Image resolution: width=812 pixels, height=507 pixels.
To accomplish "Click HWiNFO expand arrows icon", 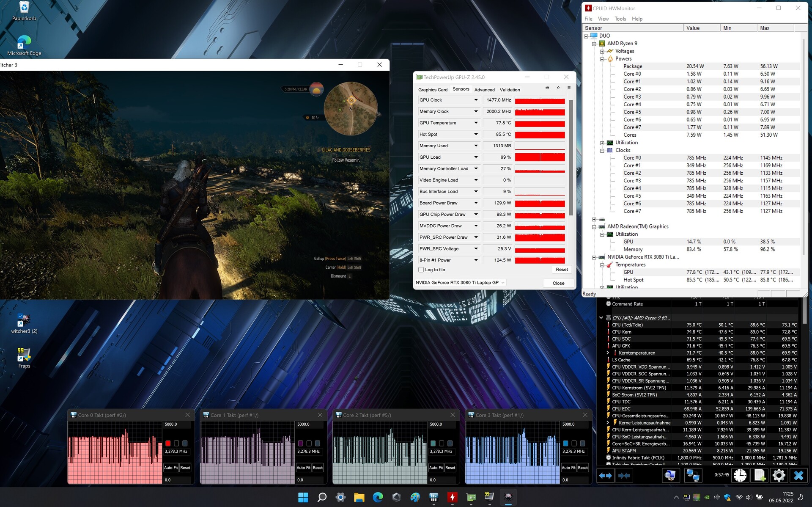I will (x=606, y=475).
